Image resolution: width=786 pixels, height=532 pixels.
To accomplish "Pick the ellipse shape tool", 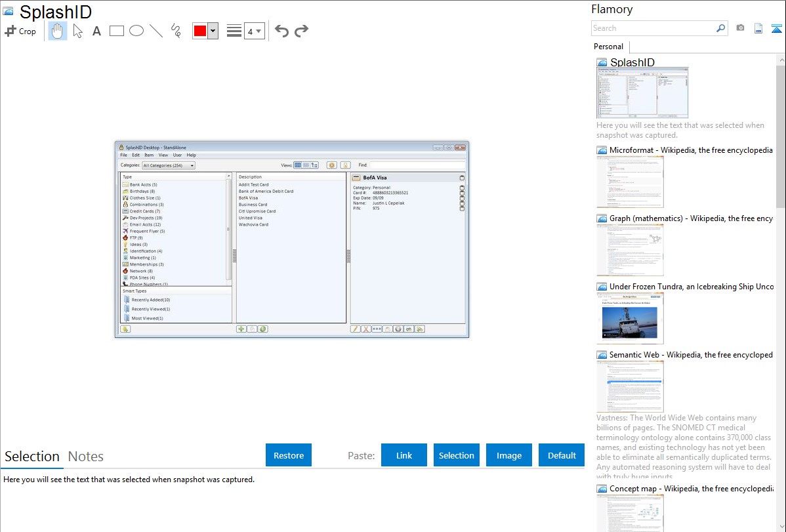I will 136,31.
